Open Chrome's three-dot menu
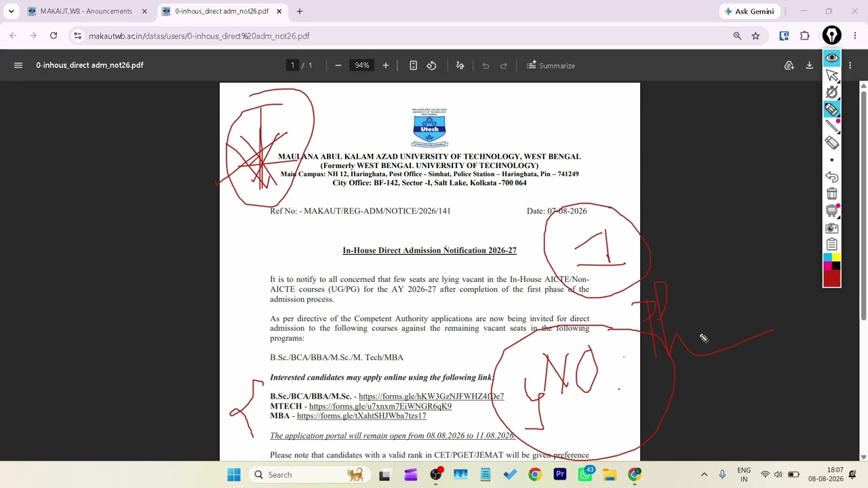This screenshot has height=488, width=868. [x=854, y=36]
